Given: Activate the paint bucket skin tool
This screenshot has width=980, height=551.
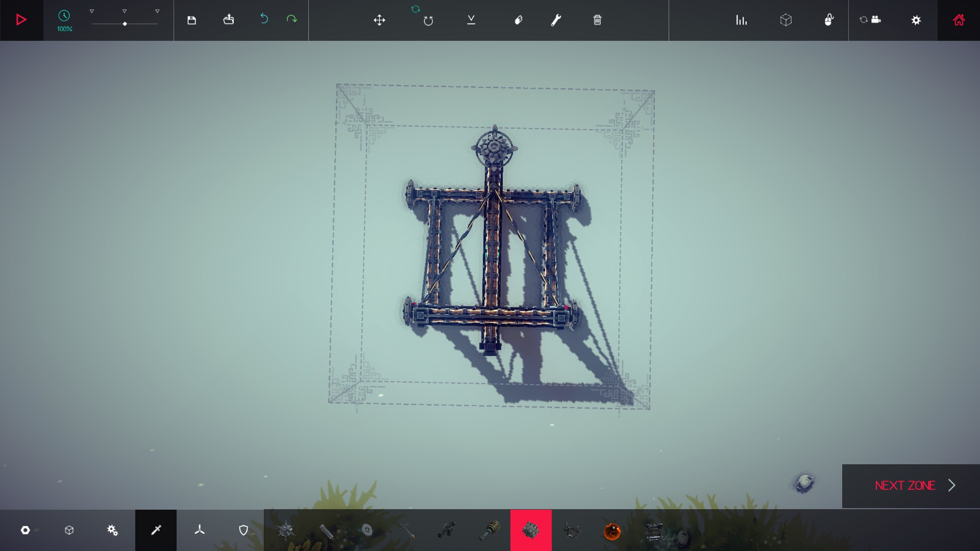Looking at the screenshot, I should (x=518, y=20).
